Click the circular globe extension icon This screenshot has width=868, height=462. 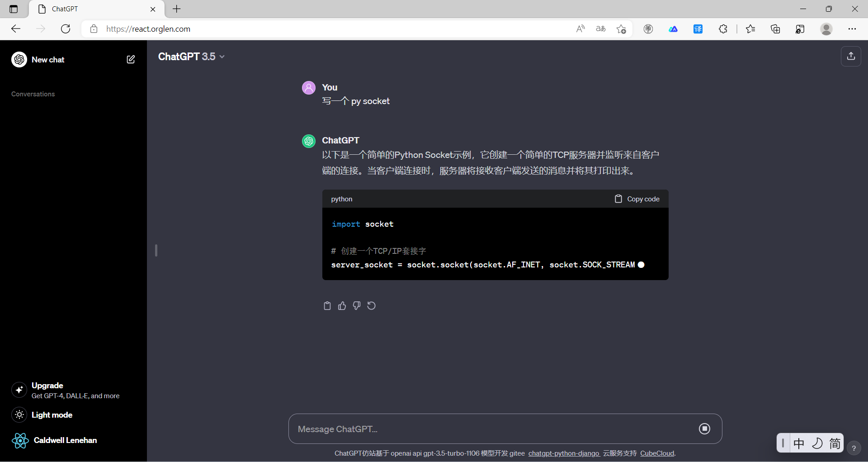coord(648,29)
